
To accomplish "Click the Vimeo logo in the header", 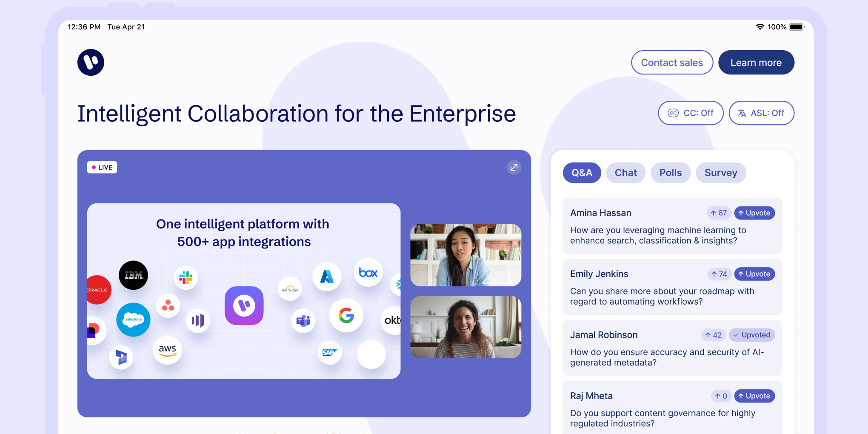I will tap(91, 63).
